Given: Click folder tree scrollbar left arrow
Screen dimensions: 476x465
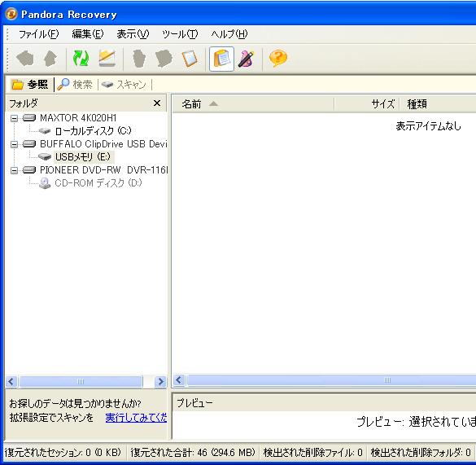Looking at the screenshot, I should tap(11, 381).
